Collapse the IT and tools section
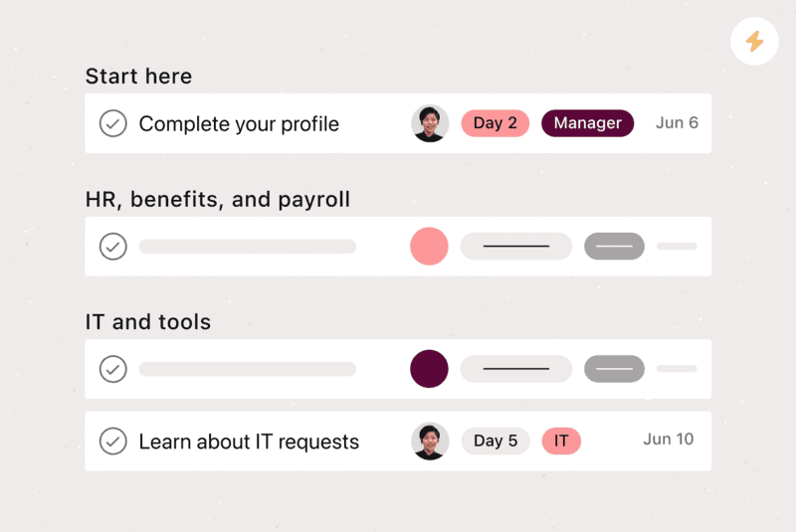 pyautogui.click(x=147, y=322)
